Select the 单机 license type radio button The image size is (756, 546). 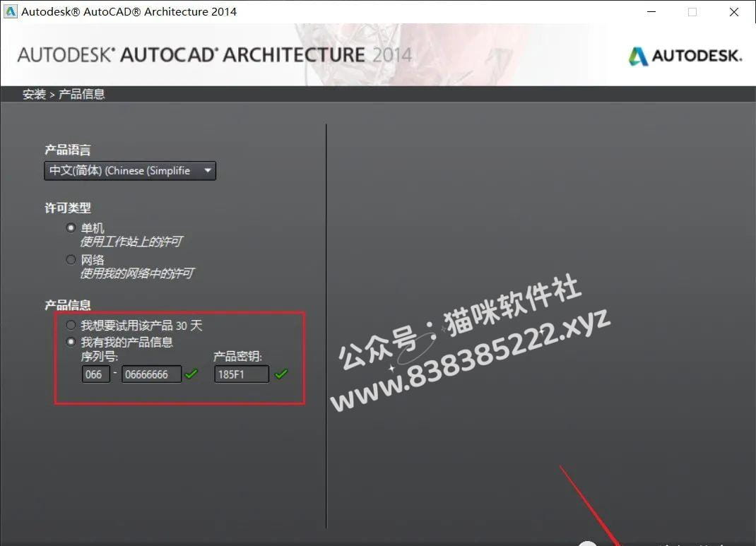71,227
